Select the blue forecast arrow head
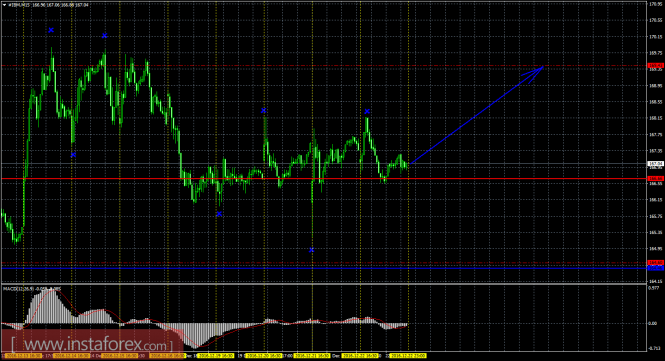Screen dimensions: 665x361 pos(534,73)
